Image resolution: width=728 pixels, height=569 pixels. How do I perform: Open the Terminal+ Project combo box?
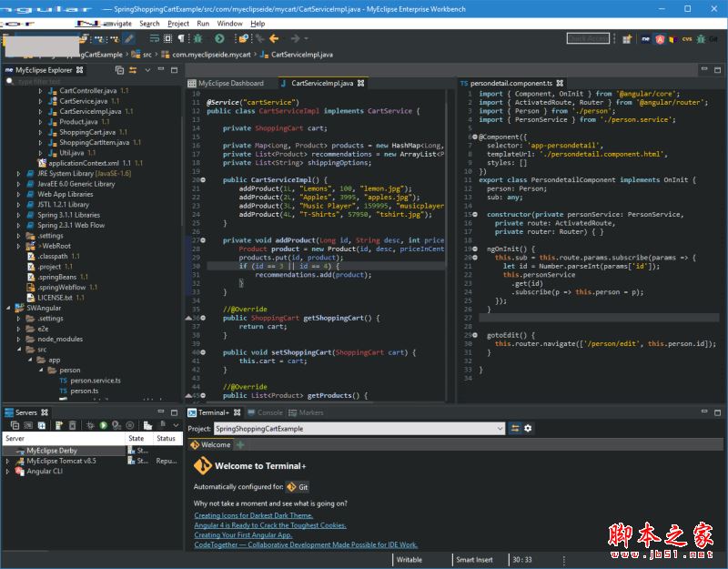[x=359, y=429]
